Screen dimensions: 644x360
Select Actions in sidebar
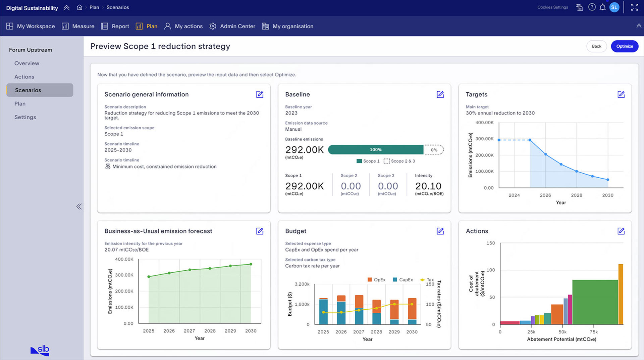[24, 77]
